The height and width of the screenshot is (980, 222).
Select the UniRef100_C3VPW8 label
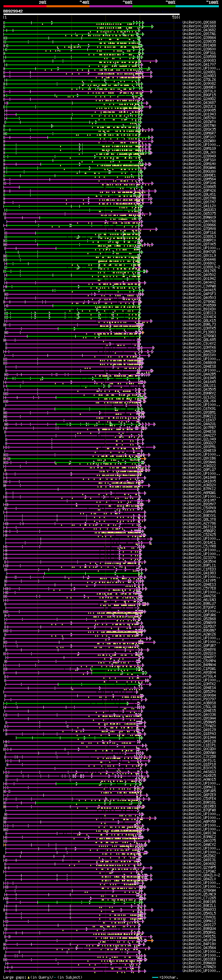point(199,286)
